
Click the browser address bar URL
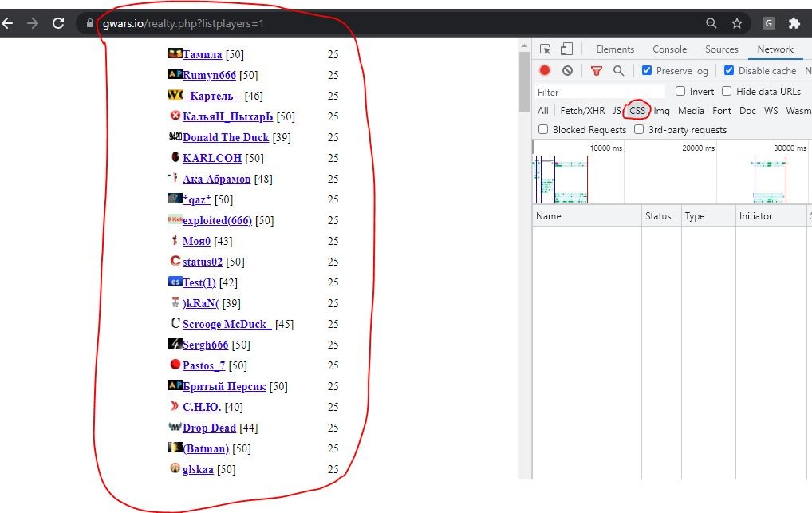click(183, 23)
